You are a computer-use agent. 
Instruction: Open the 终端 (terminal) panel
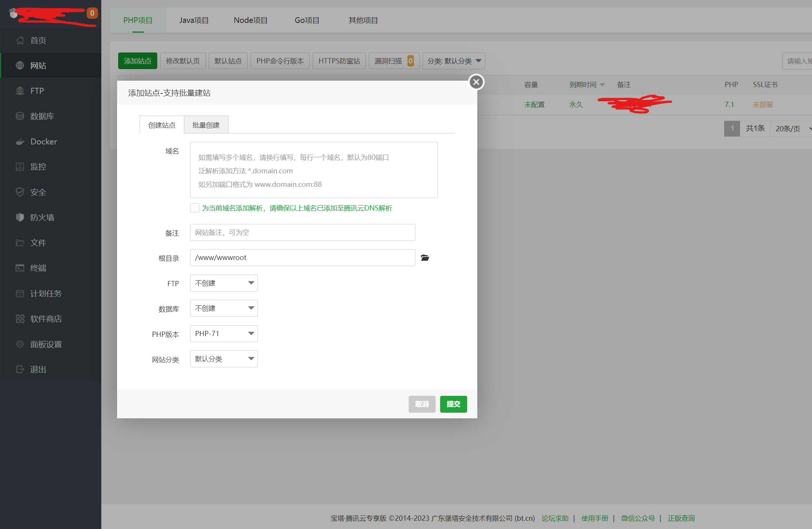point(38,268)
